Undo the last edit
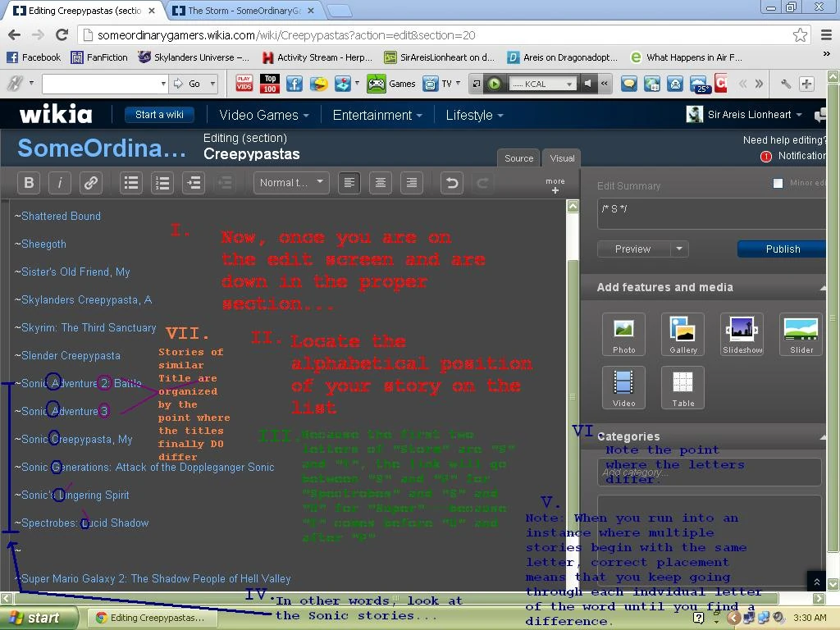The image size is (840, 630). [x=452, y=183]
